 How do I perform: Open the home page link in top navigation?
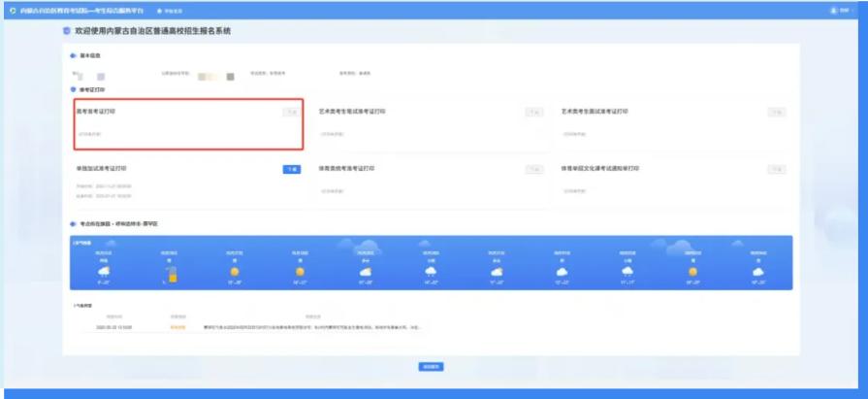click(172, 10)
